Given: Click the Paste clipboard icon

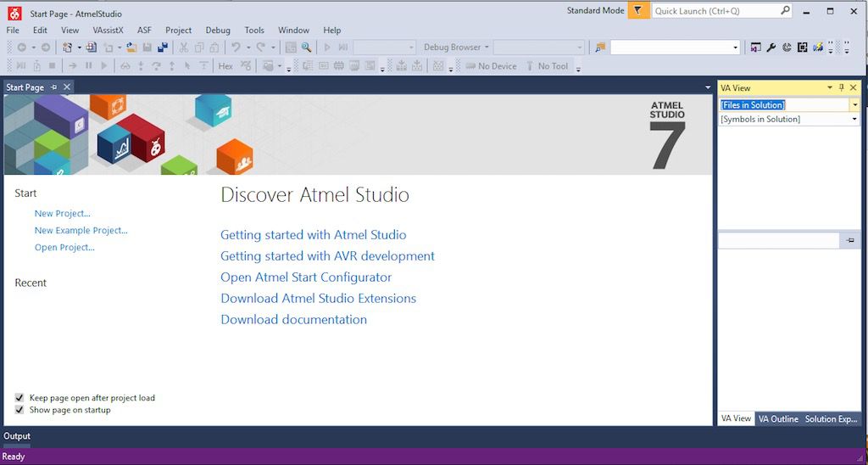Looking at the screenshot, I should point(214,48).
